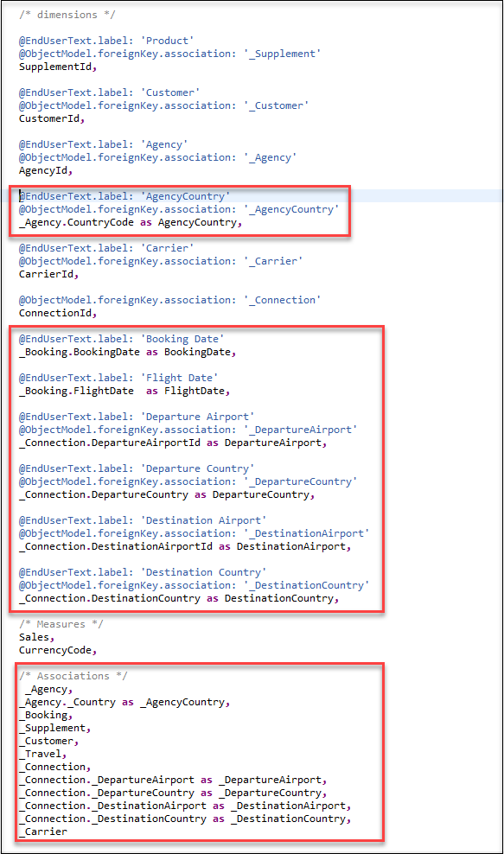This screenshot has height=854, width=504.
Task: Click the label line 'Agency'
Action: point(104,144)
